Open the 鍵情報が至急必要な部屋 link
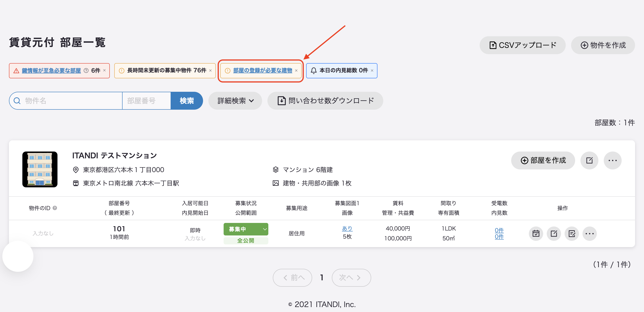Image resolution: width=644 pixels, height=312 pixels. pyautogui.click(x=51, y=71)
